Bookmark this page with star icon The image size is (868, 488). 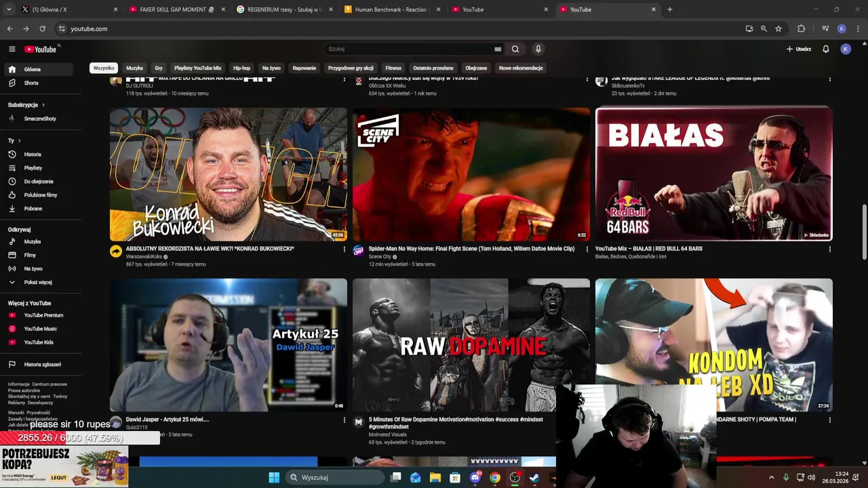778,28
